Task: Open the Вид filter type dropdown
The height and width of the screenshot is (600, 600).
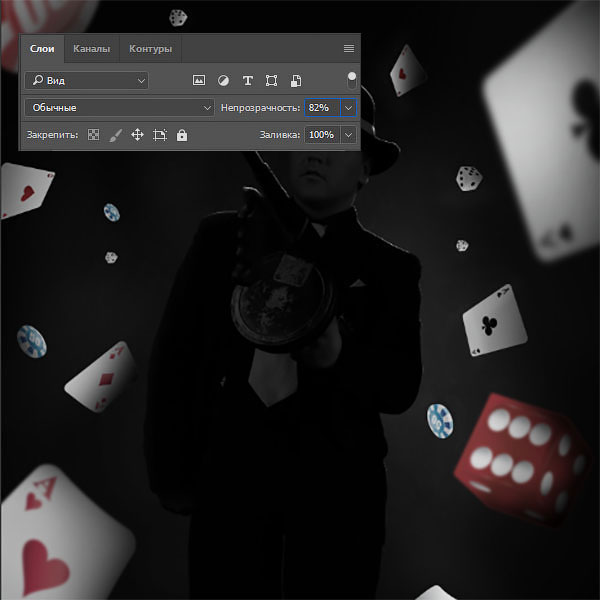Action: [x=86, y=81]
